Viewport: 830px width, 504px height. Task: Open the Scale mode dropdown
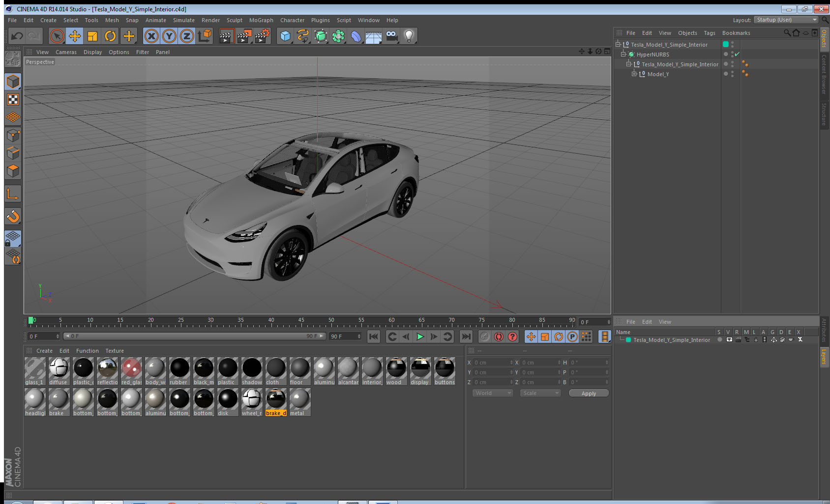(x=540, y=393)
